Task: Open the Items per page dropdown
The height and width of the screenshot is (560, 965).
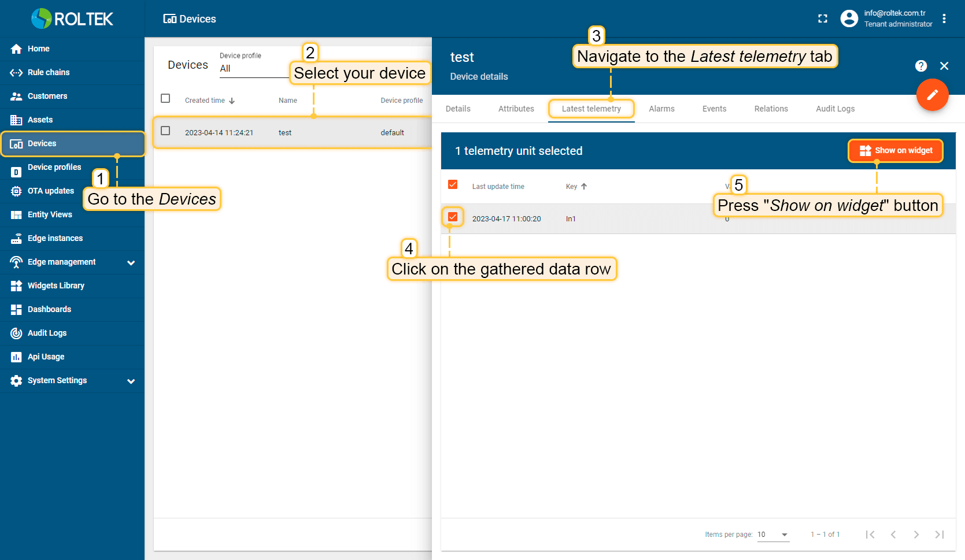Action: click(x=773, y=535)
